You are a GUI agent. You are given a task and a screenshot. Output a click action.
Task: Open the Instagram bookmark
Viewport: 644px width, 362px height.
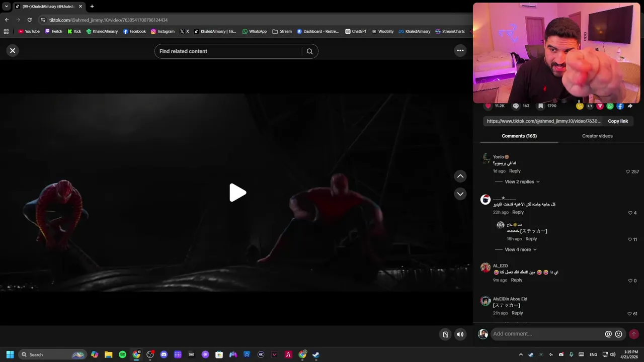click(163, 31)
